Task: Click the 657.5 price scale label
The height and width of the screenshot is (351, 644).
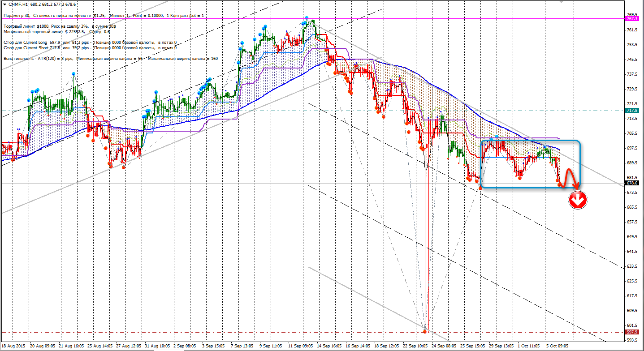Action: click(x=632, y=222)
